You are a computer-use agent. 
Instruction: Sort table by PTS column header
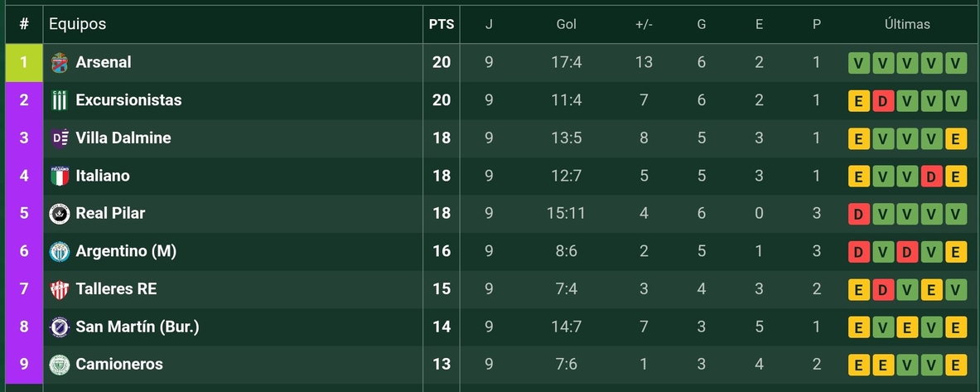(442, 24)
